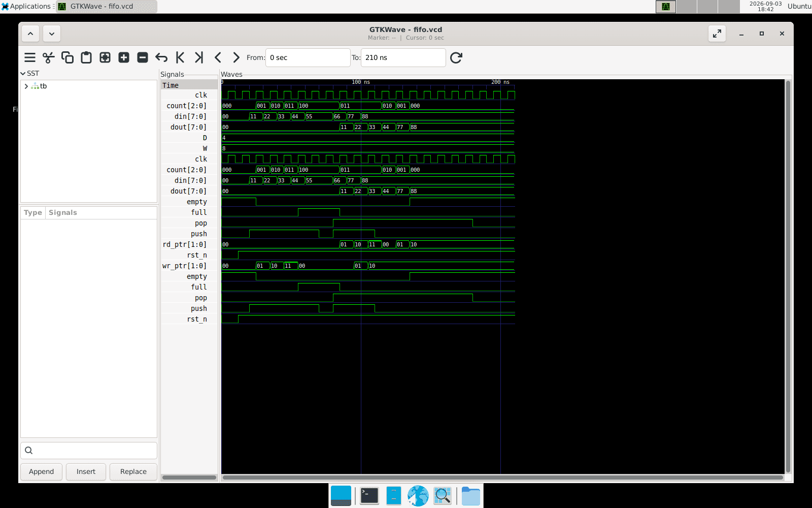The height and width of the screenshot is (508, 812).
Task: Open the file manager folder in dock
Action: pos(471,496)
